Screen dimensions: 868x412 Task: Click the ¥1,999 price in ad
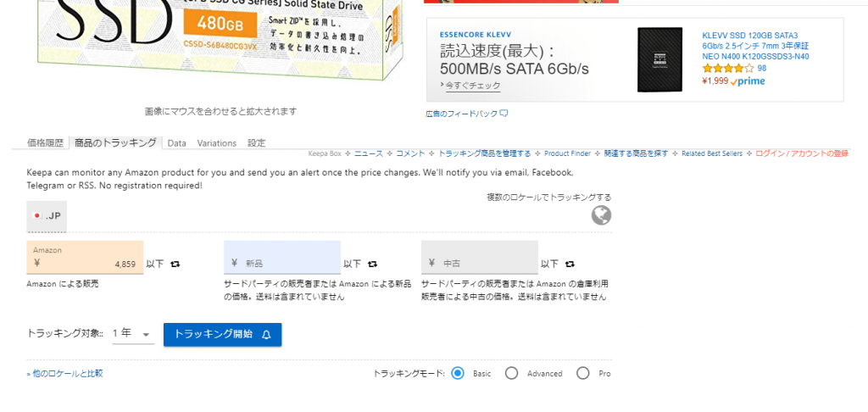coord(715,81)
